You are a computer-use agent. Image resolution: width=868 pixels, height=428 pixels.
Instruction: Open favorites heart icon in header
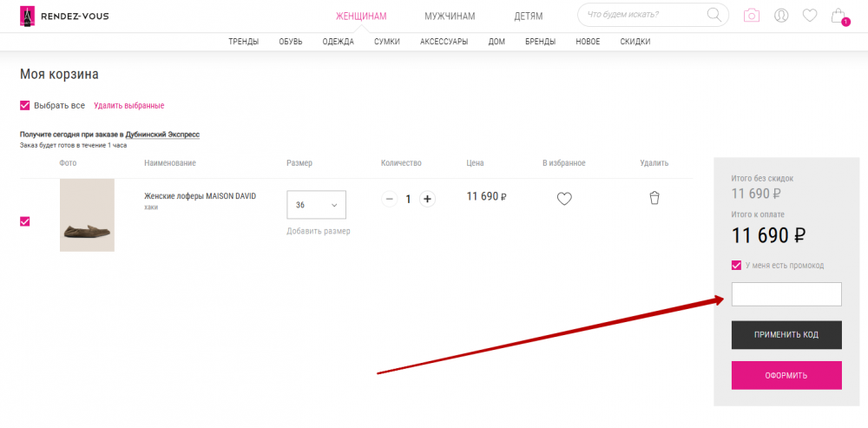click(x=809, y=16)
